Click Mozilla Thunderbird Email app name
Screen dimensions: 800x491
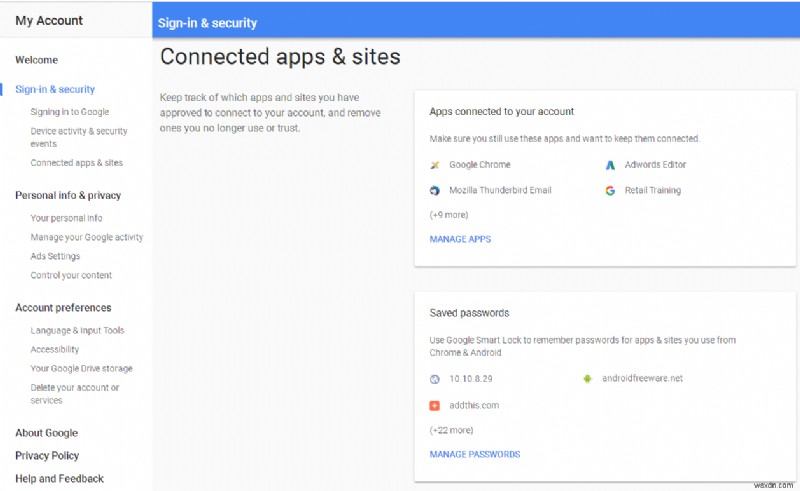[x=500, y=190]
